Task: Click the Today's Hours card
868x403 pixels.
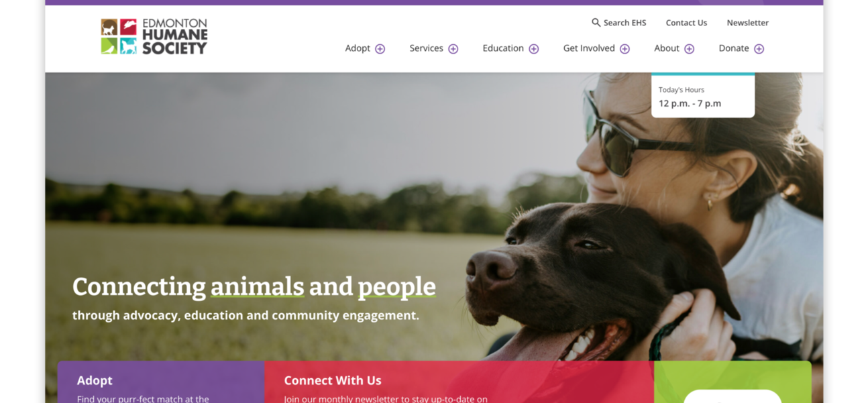Action: pyautogui.click(x=703, y=95)
